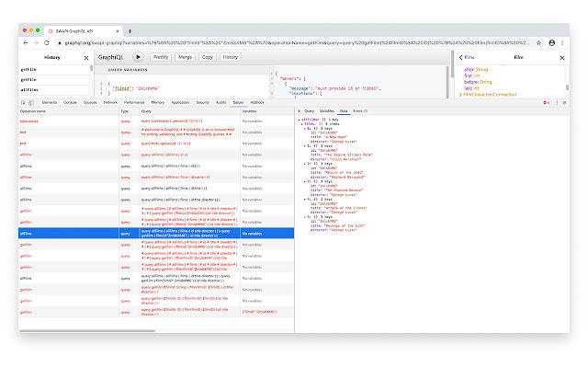Screen dimensions: 588x368
Task: Collapse item 3 containing The Phantom Menace
Action: tap(305, 181)
